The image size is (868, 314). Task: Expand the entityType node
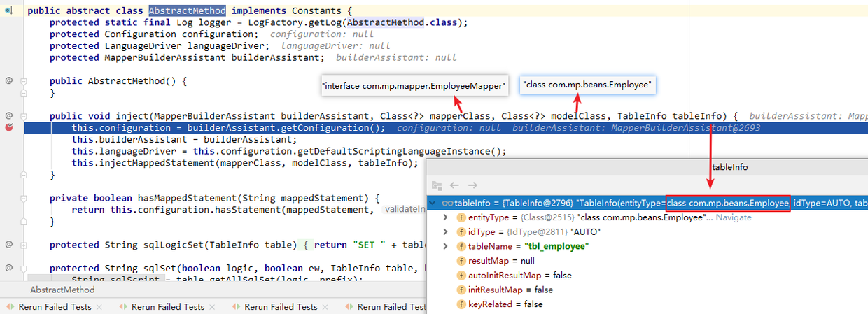pyautogui.click(x=446, y=217)
